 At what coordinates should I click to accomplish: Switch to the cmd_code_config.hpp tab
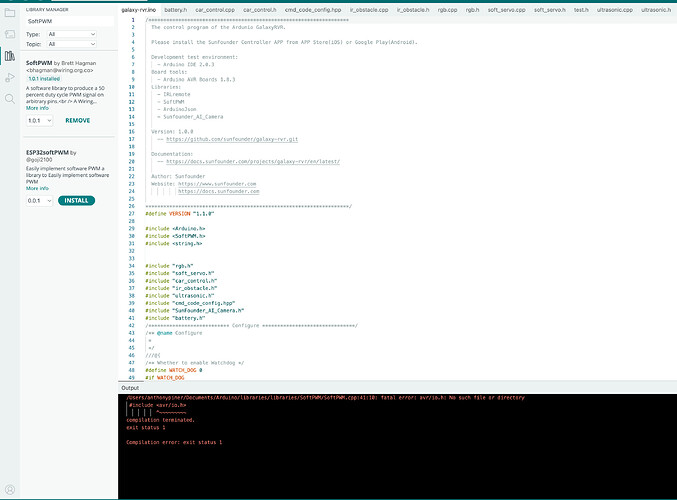[x=313, y=9]
